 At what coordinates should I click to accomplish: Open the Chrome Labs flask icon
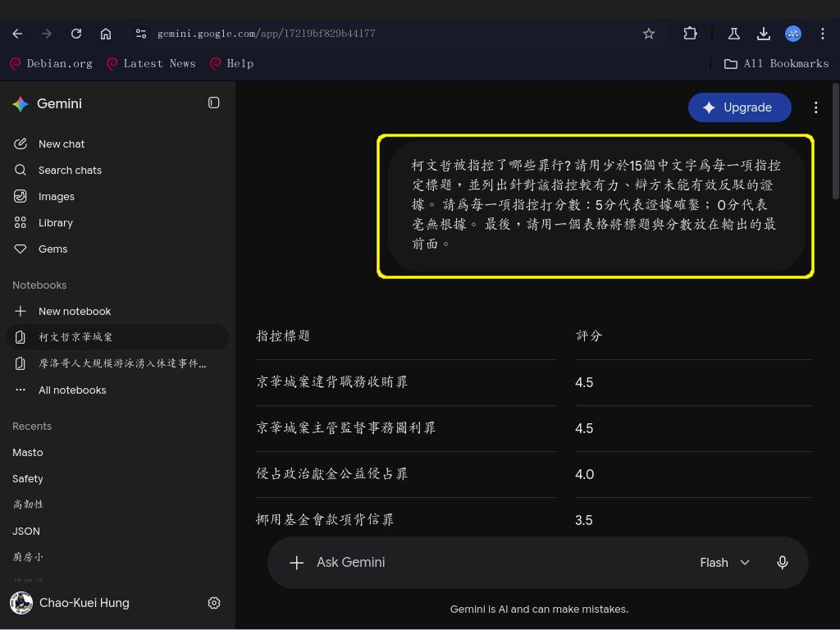click(x=734, y=34)
